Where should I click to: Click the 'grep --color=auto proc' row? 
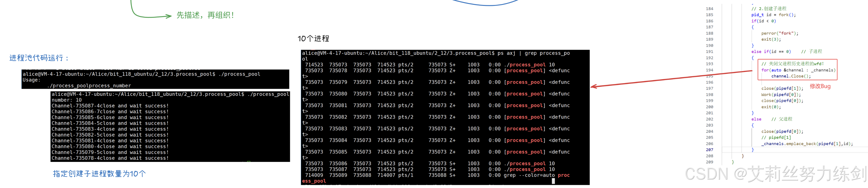pos(438,175)
